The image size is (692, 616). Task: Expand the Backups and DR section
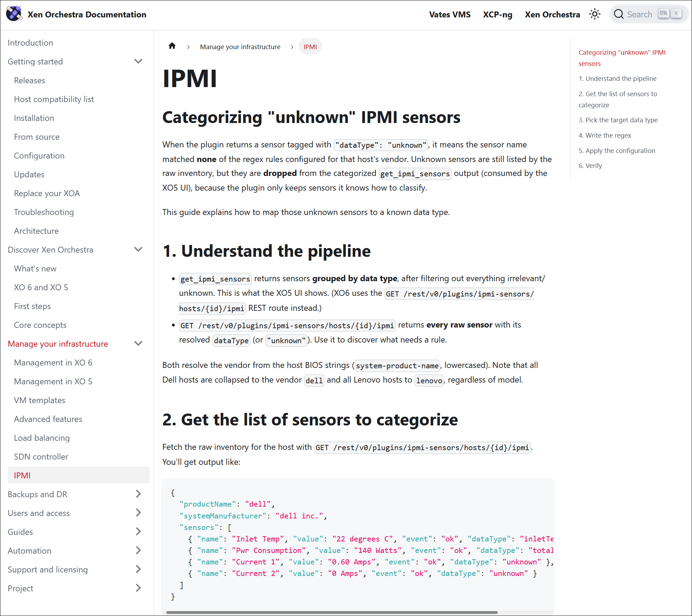[138, 494]
